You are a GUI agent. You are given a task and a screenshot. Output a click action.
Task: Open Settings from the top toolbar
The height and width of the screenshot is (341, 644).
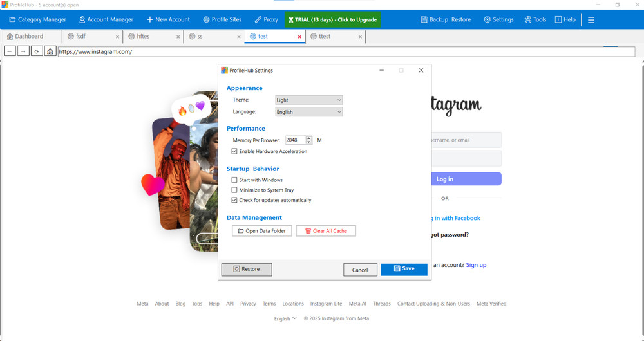[x=498, y=19]
